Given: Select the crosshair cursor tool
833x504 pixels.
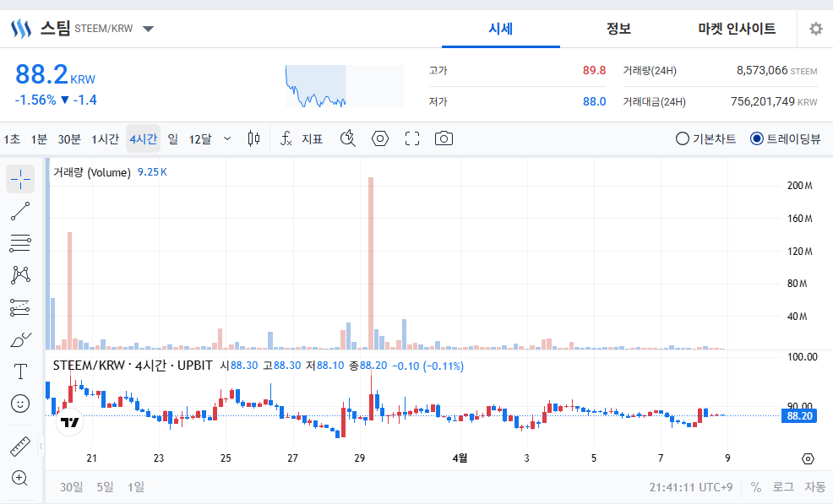Looking at the screenshot, I should click(20, 179).
